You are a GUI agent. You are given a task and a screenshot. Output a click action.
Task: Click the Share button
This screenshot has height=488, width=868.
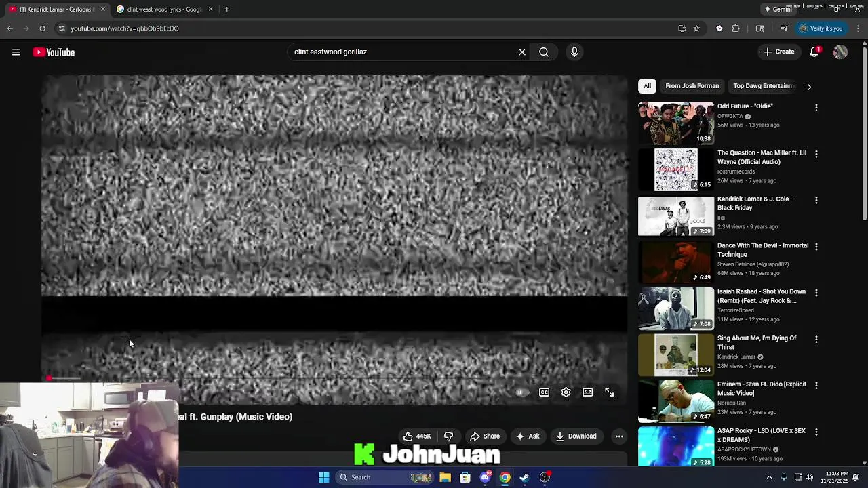click(485, 436)
